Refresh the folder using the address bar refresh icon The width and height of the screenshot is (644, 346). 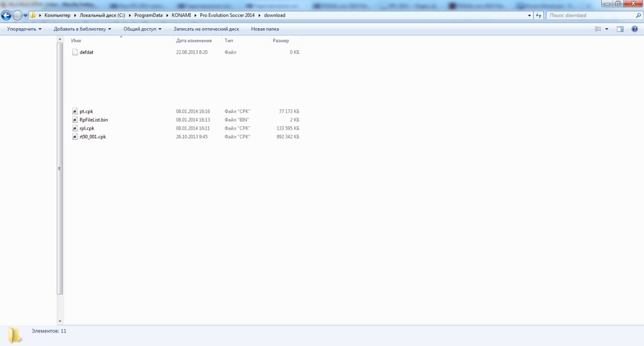tap(539, 16)
